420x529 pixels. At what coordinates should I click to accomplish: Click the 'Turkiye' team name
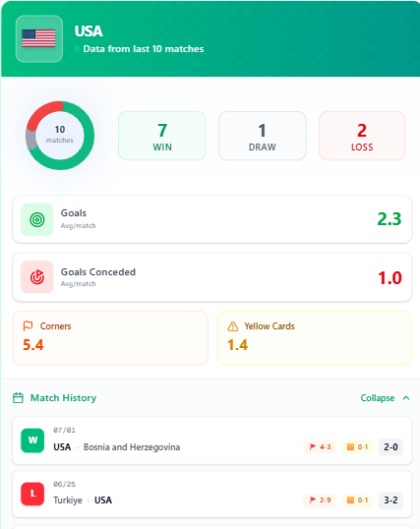click(x=68, y=500)
